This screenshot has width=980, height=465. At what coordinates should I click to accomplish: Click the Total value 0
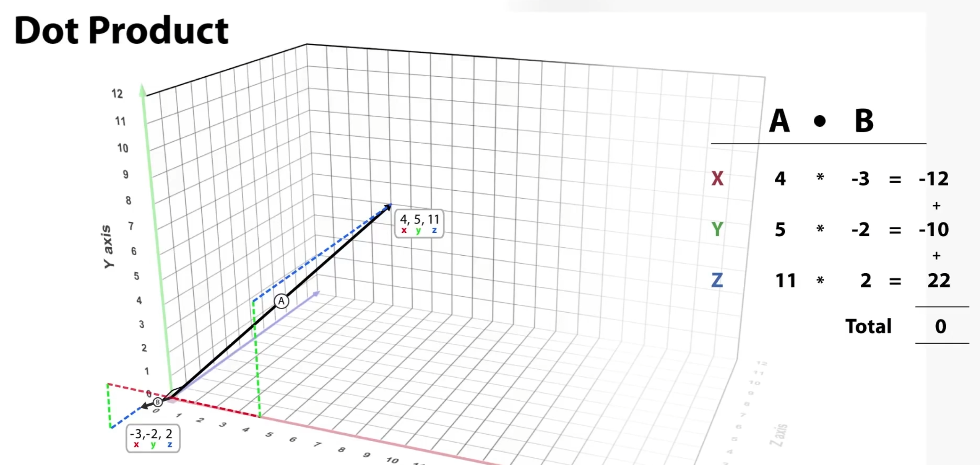pyautogui.click(x=941, y=326)
